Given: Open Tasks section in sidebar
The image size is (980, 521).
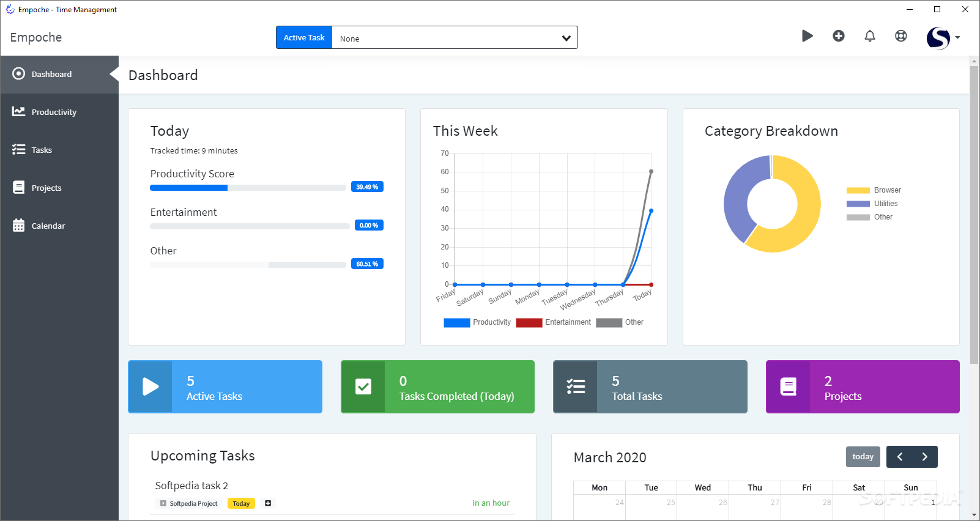Looking at the screenshot, I should (x=59, y=150).
